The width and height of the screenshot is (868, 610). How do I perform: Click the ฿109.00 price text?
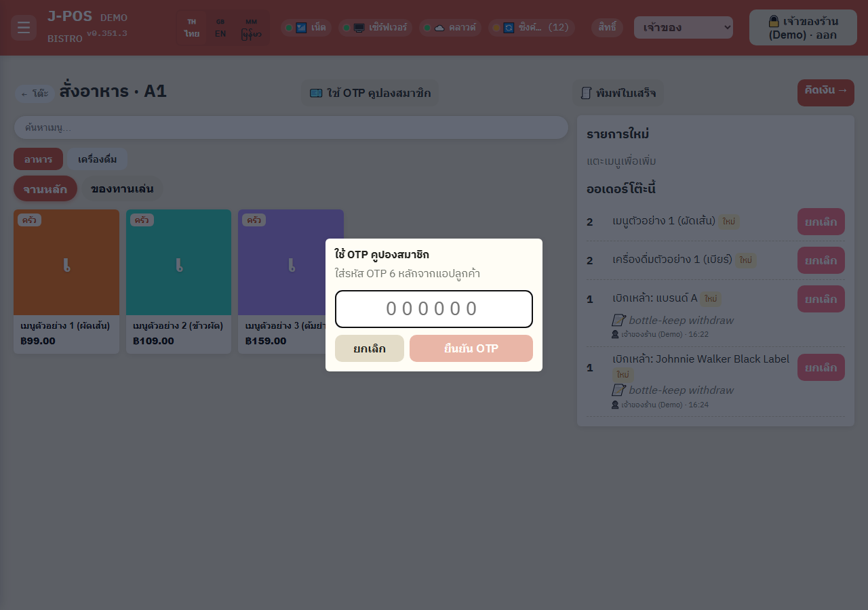[x=153, y=341]
